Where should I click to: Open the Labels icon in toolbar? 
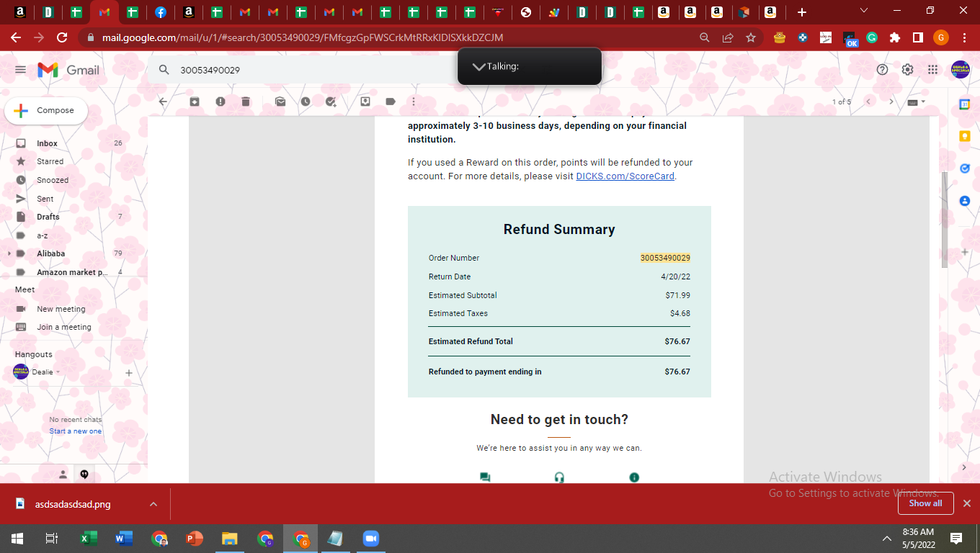coord(391,102)
